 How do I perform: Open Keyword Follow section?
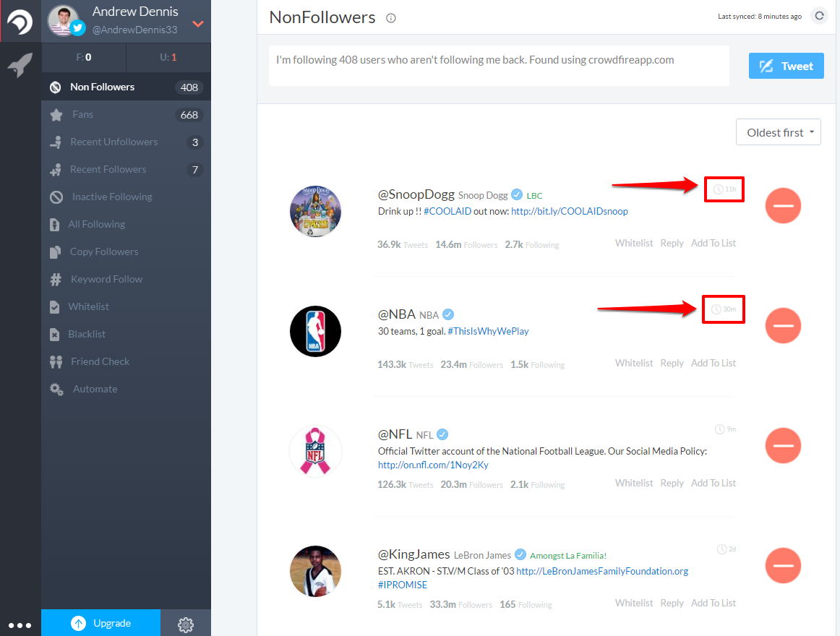[126, 279]
